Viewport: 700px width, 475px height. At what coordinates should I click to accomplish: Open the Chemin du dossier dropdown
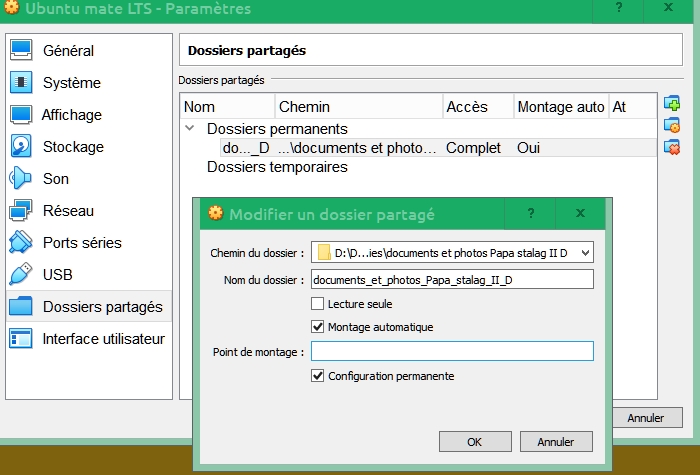(585, 253)
